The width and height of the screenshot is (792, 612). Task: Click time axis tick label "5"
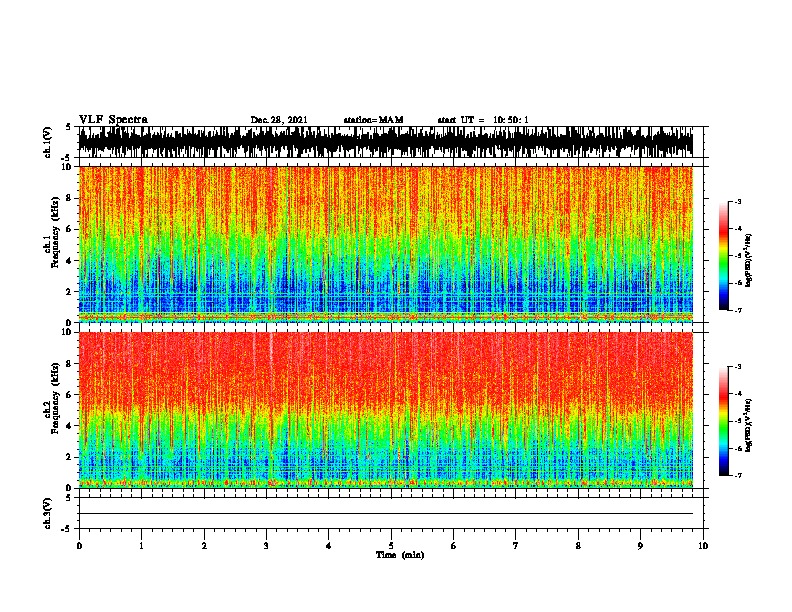(x=391, y=546)
